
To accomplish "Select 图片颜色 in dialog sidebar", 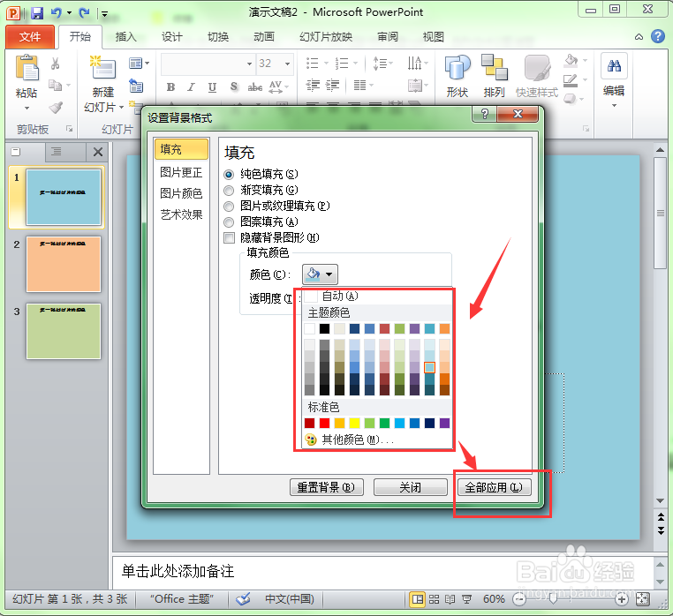I will pos(181,193).
